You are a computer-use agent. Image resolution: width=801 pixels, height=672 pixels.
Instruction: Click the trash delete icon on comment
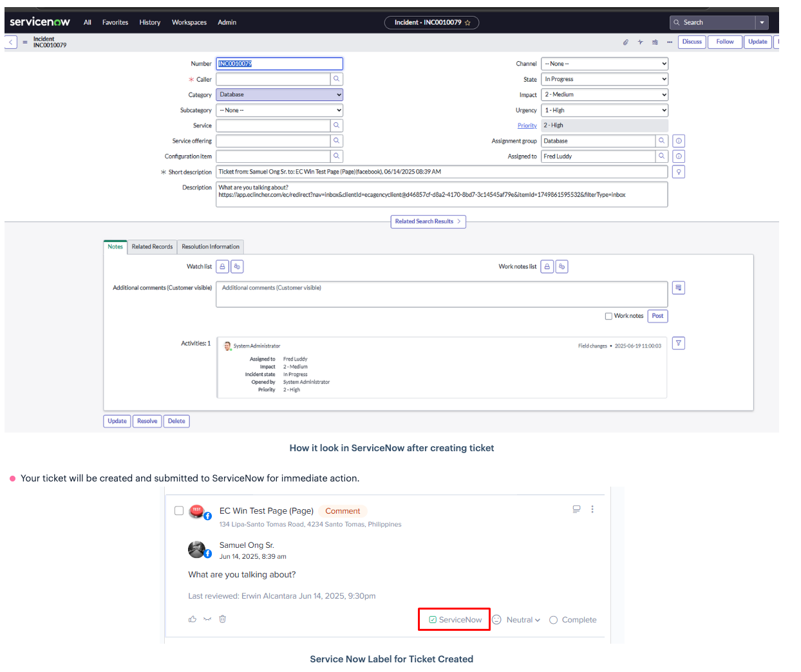(222, 619)
